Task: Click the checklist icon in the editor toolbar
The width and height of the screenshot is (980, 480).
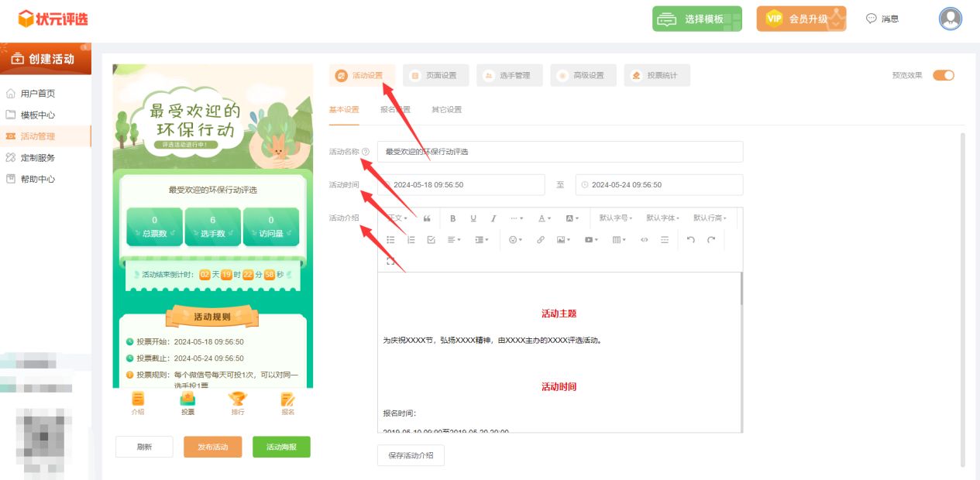Action: pos(431,240)
